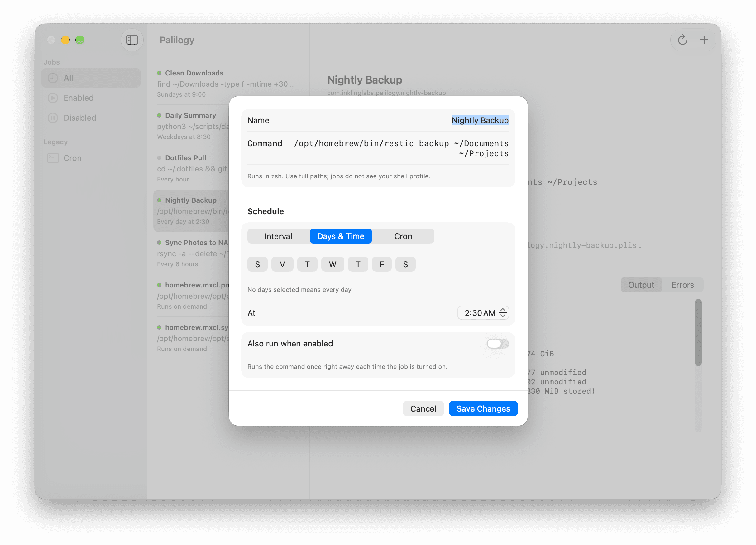Enable Also run when enabled switch
Viewport: 756px width, 545px height.
click(x=498, y=344)
